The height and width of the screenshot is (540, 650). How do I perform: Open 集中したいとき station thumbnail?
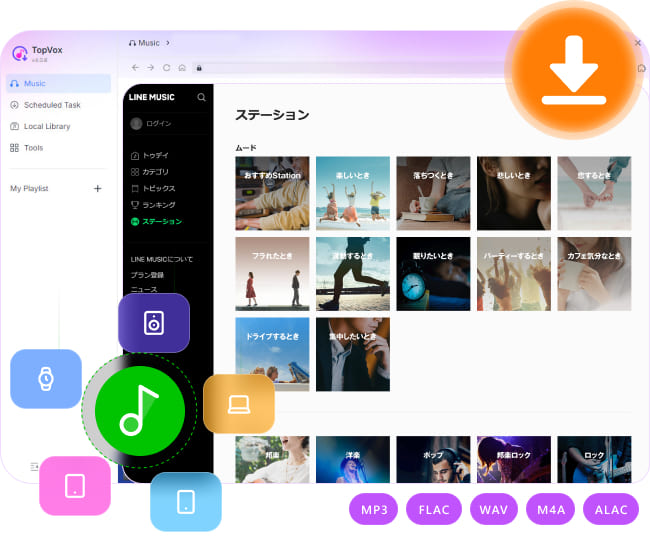coord(353,354)
